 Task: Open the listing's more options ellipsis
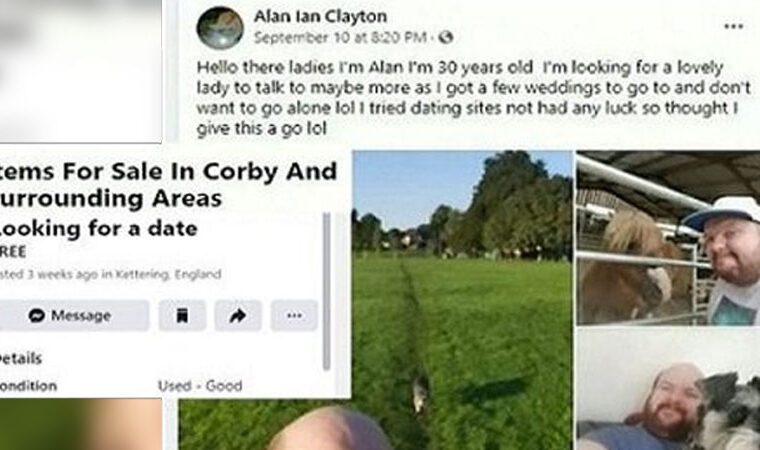pyautogui.click(x=294, y=316)
